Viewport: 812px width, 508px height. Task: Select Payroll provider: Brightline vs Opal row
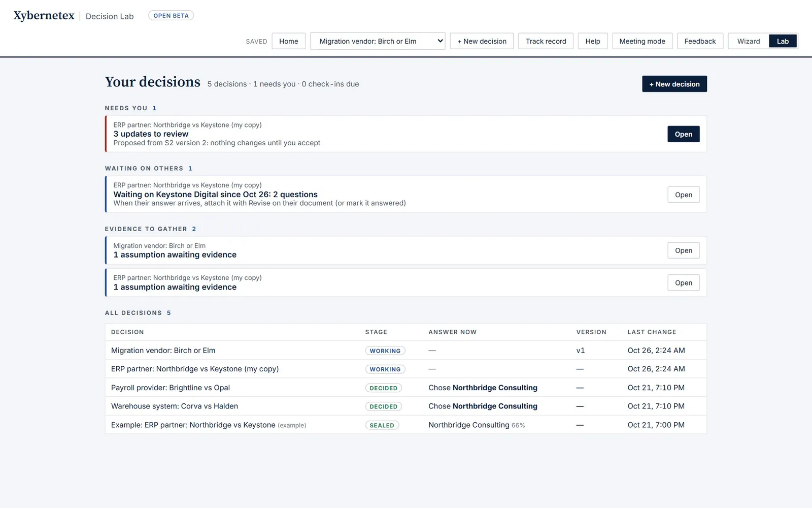(405, 388)
